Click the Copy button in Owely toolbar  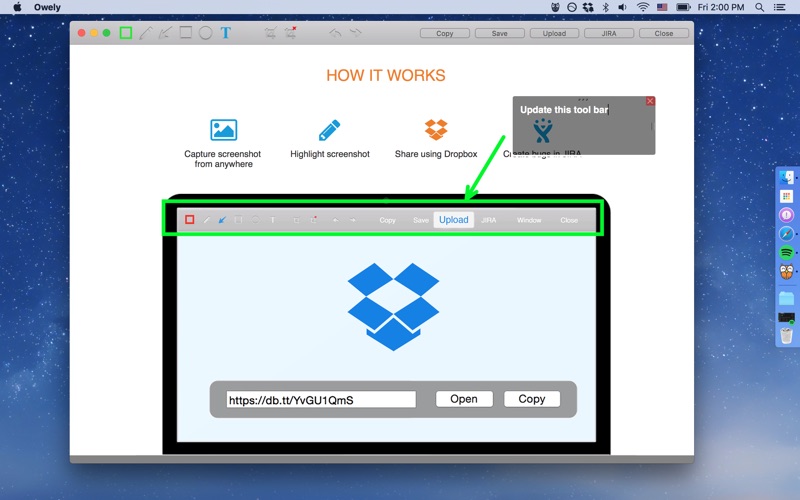[444, 33]
